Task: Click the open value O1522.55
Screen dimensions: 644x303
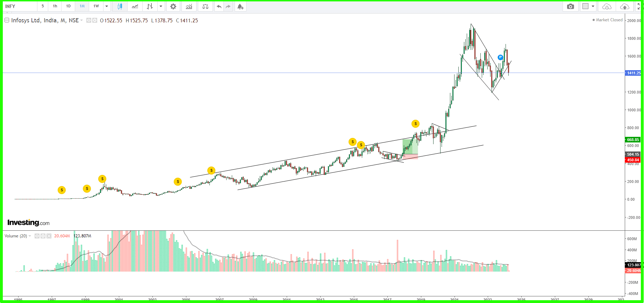Action: point(111,21)
